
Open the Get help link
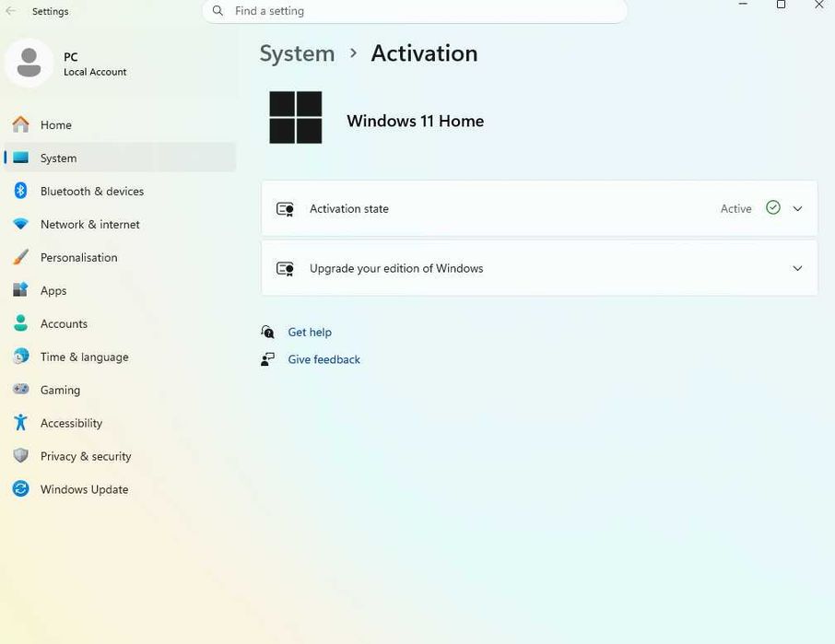pos(310,332)
